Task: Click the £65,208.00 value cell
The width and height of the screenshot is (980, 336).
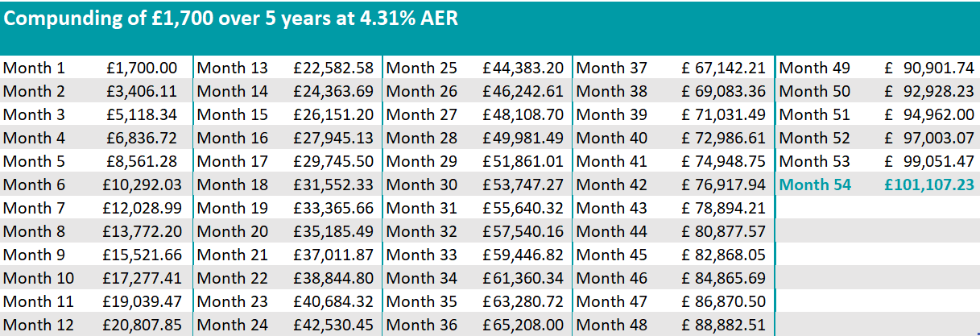Action: [523, 326]
